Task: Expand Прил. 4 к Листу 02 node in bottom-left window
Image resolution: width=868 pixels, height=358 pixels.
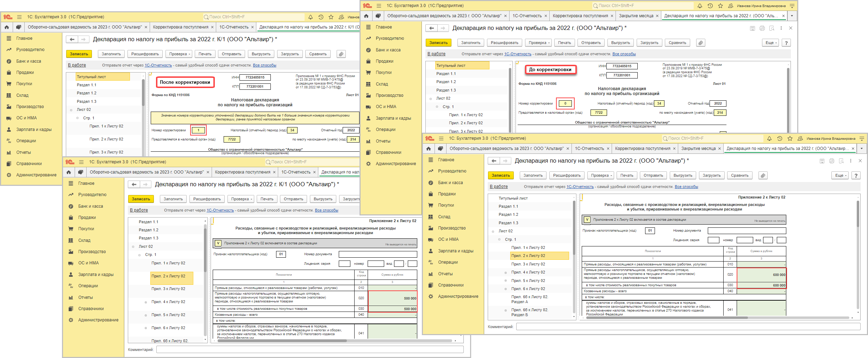Action: (x=146, y=302)
